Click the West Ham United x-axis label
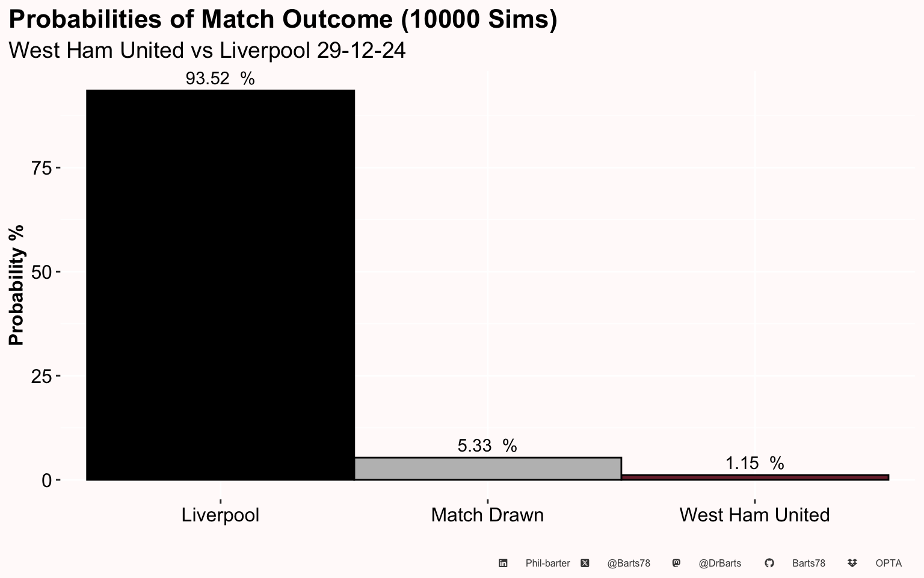 [754, 515]
